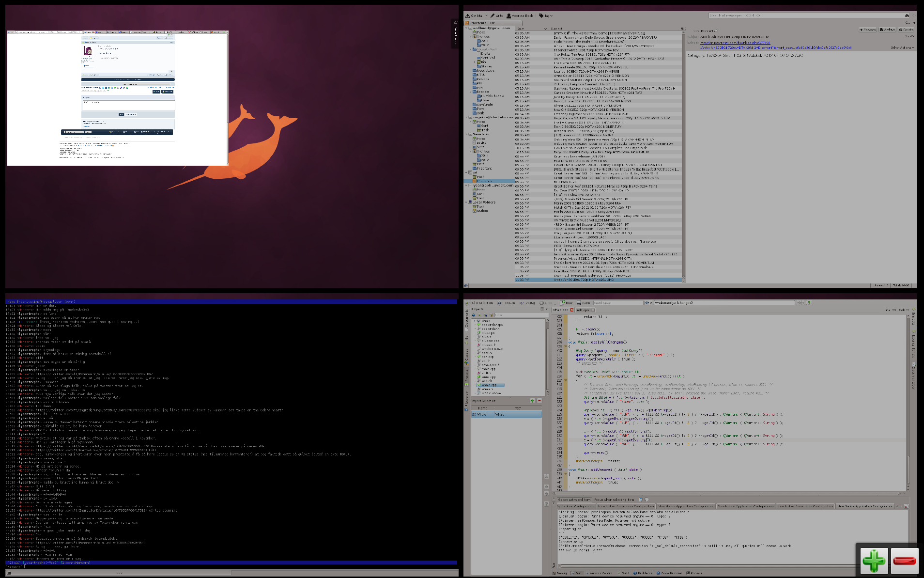Click green plus in Project Selection panel
The image size is (924, 578).
click(532, 401)
